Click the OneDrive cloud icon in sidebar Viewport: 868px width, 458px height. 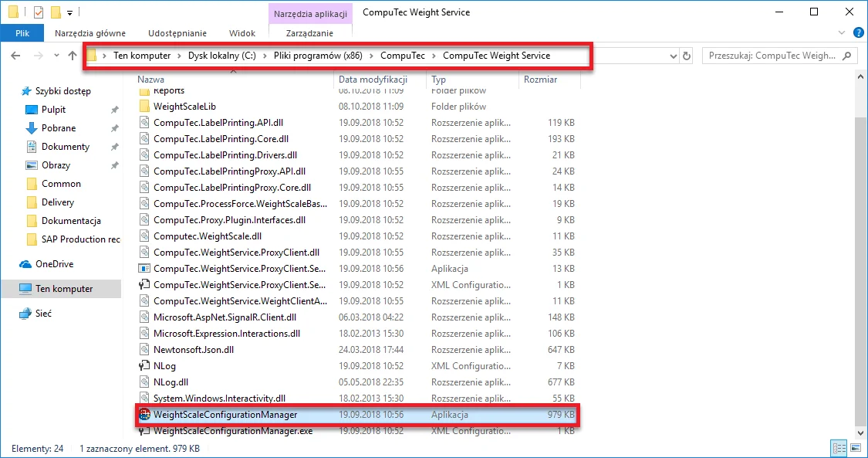(26, 264)
